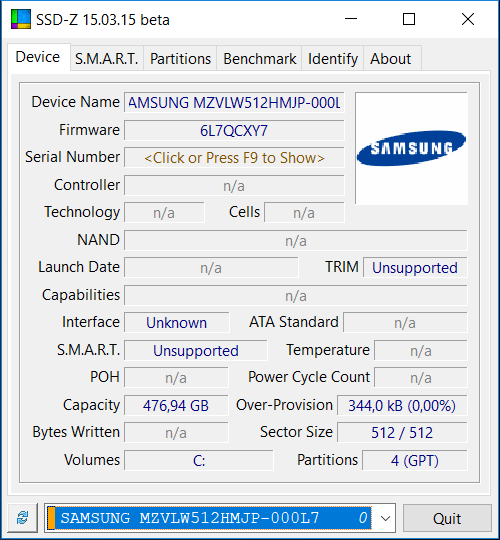
Task: Open the Identify tab
Action: pyautogui.click(x=333, y=59)
